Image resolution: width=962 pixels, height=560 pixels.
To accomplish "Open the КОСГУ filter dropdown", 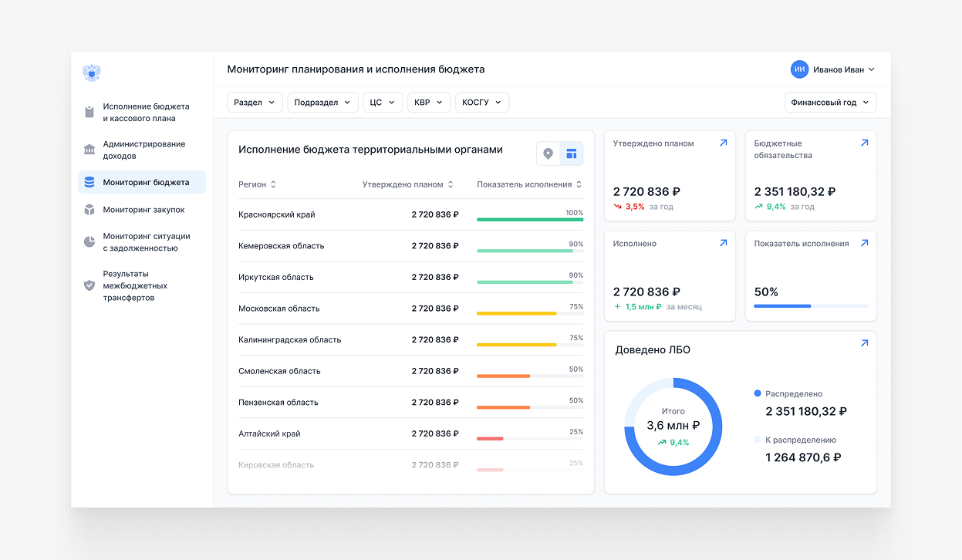I will (482, 103).
